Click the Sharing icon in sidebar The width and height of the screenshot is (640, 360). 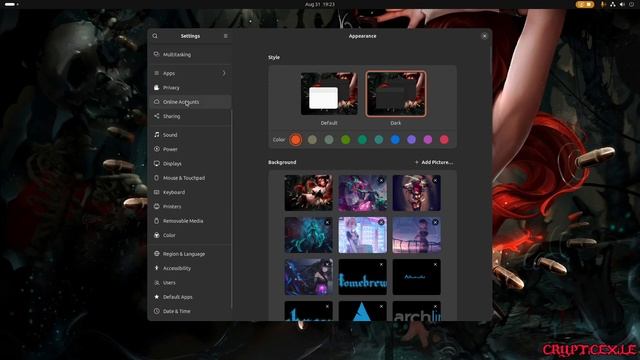click(x=156, y=116)
